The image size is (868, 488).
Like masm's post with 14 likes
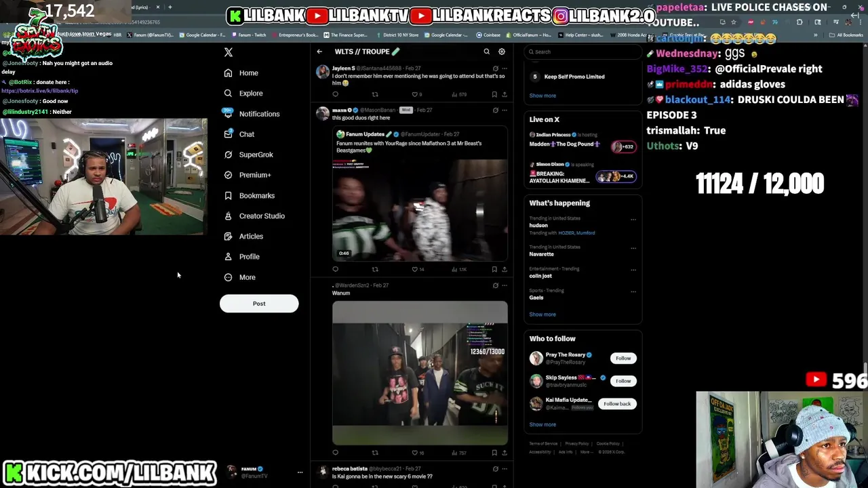[418, 269]
